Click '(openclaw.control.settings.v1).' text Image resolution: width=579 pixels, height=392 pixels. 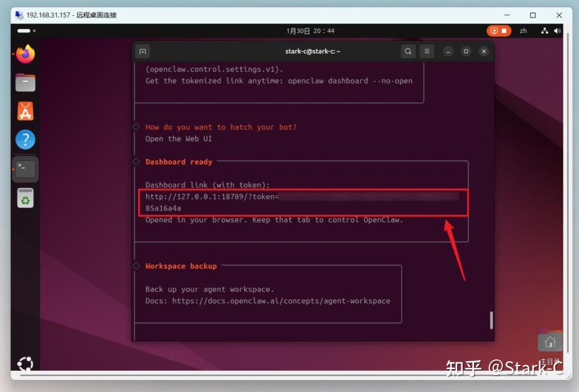(214, 69)
